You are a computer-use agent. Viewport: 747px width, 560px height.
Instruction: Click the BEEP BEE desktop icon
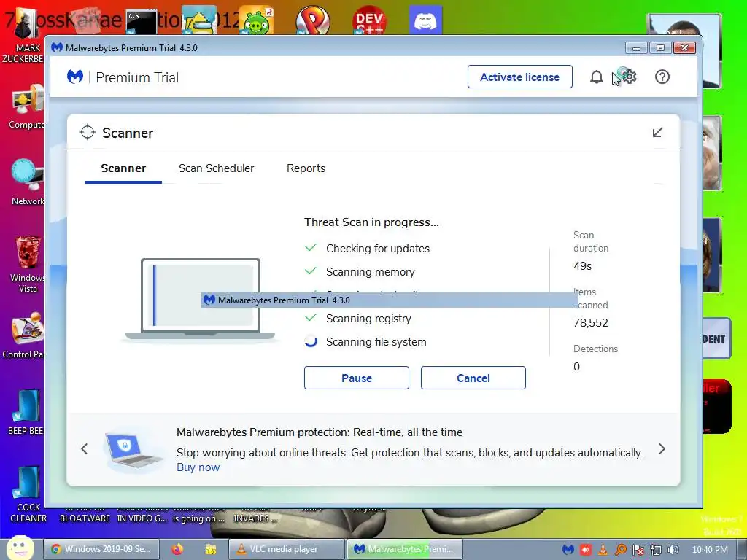point(26,413)
